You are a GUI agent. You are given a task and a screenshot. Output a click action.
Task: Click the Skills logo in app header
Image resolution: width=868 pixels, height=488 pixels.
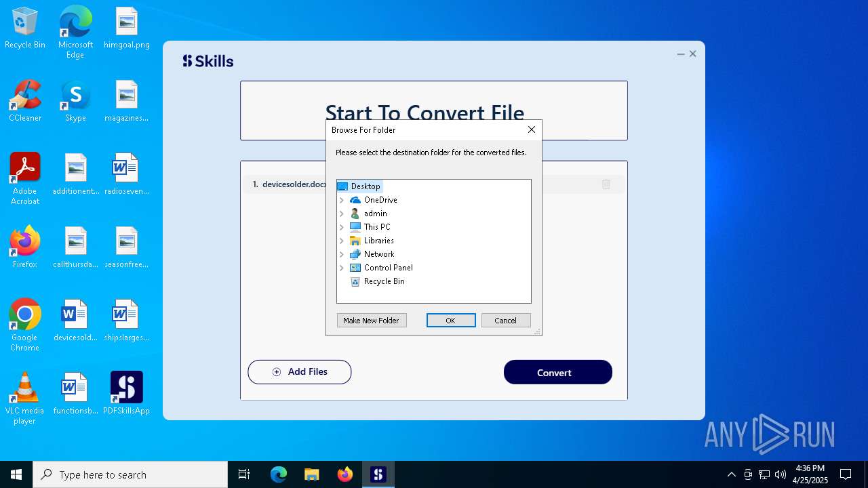point(208,61)
